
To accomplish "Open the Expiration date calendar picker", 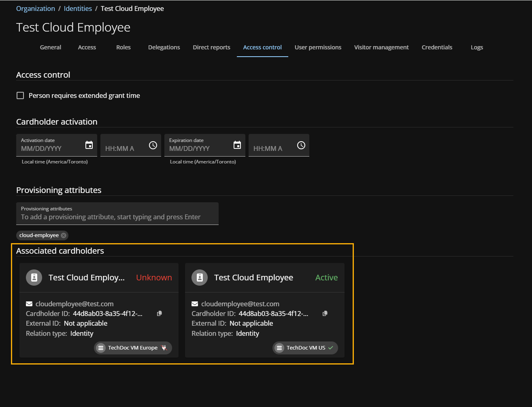I will tap(237, 145).
